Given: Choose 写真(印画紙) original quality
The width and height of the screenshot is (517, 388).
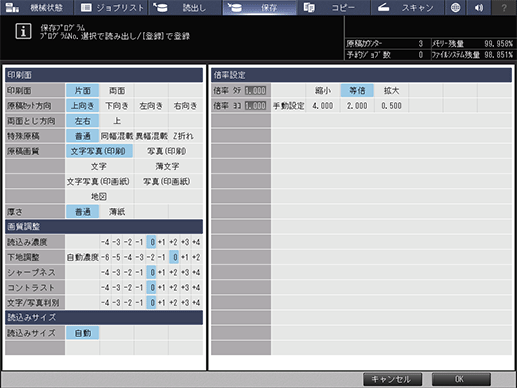Looking at the screenshot, I should point(168,181).
